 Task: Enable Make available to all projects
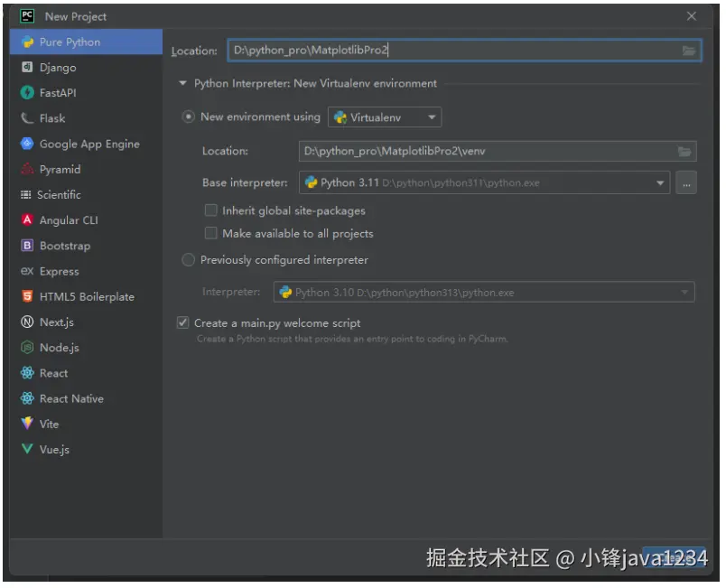point(211,233)
